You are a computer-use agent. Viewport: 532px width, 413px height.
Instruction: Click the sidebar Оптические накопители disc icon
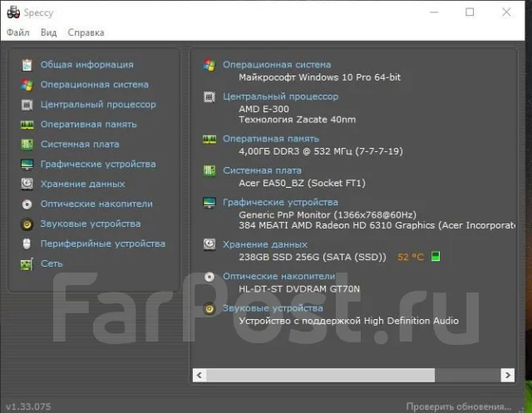coord(27,204)
